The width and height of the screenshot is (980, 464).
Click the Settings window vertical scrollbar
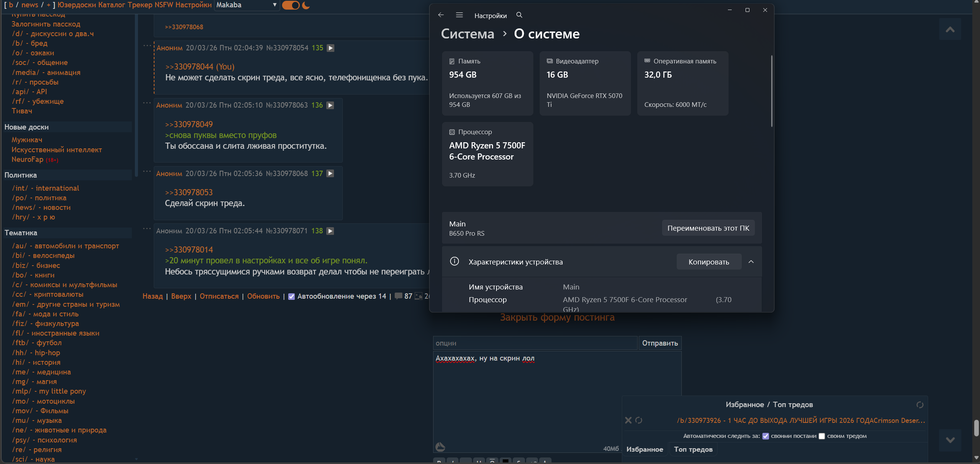coord(771,91)
